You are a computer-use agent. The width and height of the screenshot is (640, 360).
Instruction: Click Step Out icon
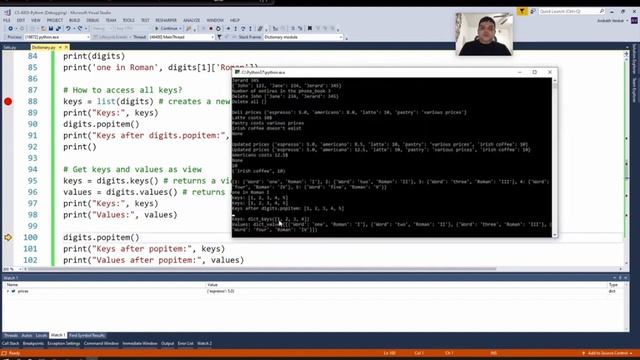(x=250, y=29)
